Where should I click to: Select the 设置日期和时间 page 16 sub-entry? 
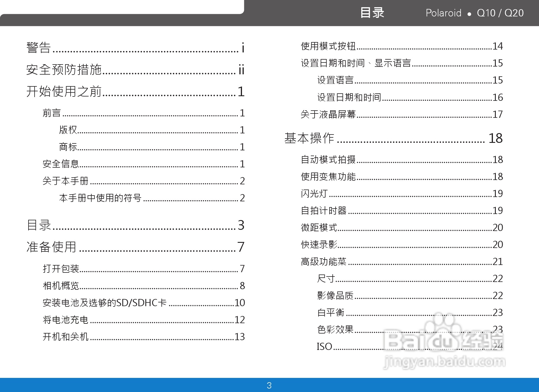[410, 97]
